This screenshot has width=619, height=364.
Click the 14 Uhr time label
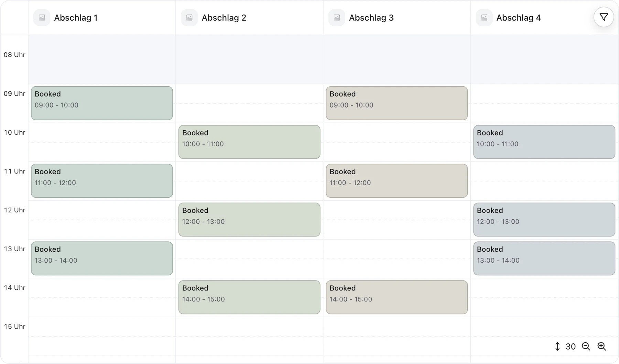coord(14,288)
